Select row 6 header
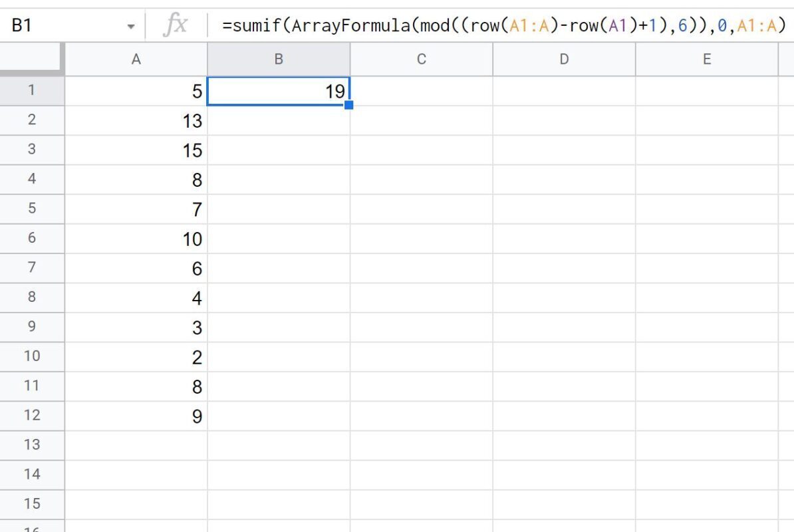 coord(32,239)
